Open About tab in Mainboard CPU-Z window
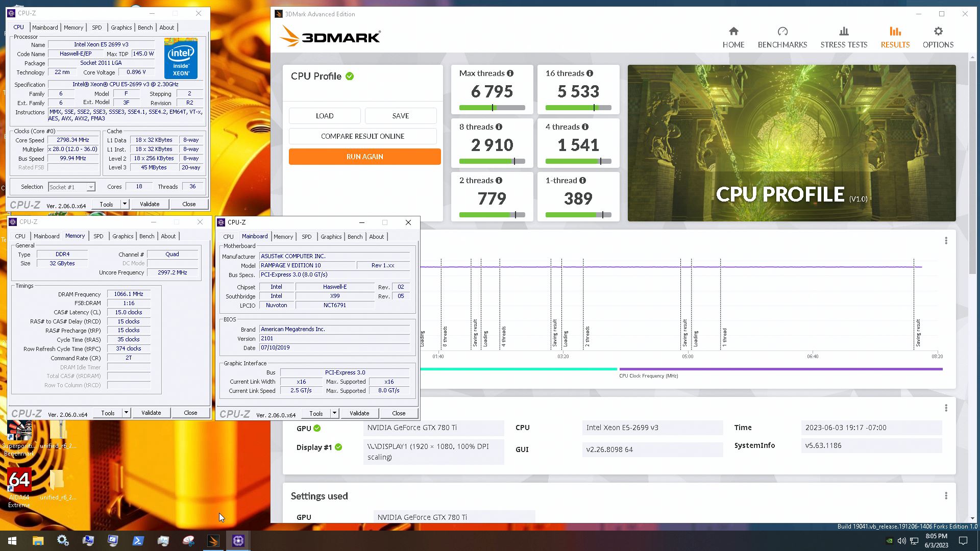The width and height of the screenshot is (980, 551). (x=376, y=237)
